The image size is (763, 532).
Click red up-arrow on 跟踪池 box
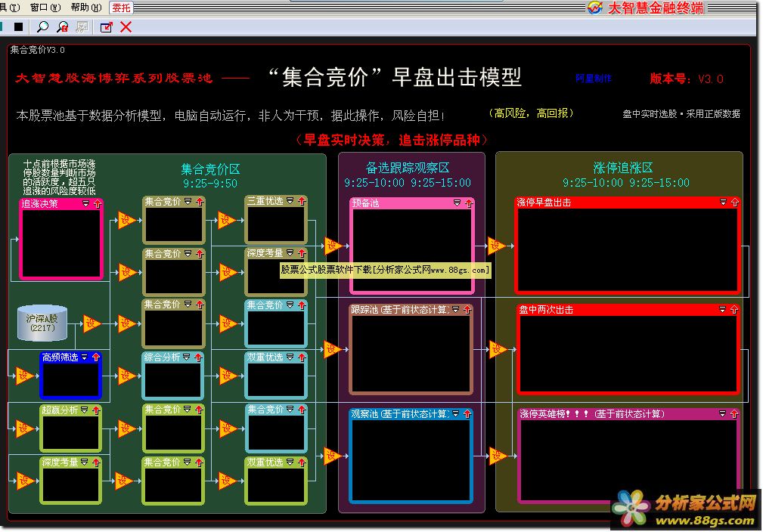pyautogui.click(x=467, y=310)
